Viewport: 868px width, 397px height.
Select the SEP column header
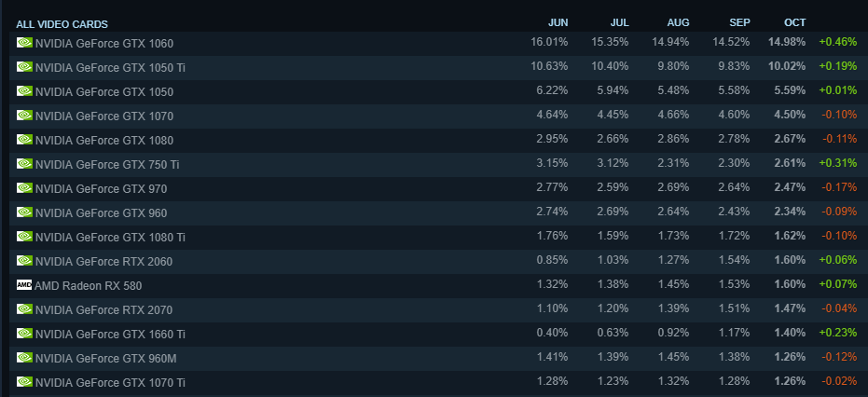click(739, 22)
